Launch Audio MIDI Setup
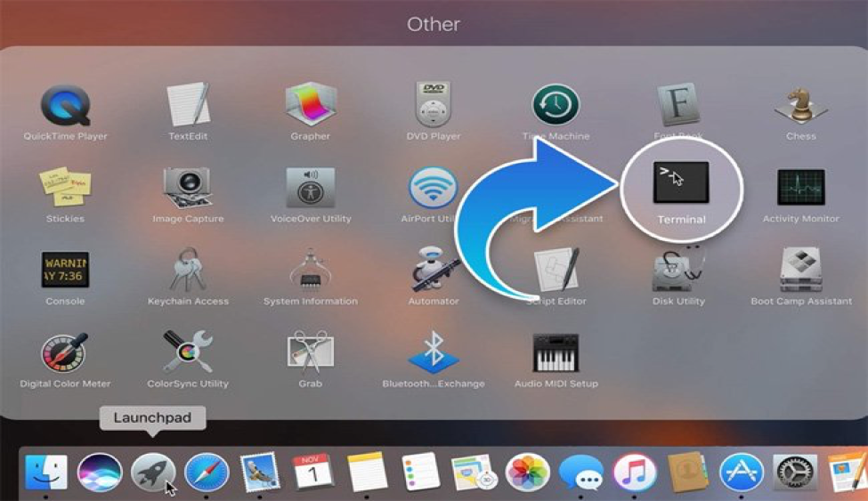This screenshot has width=868, height=501. click(x=556, y=352)
